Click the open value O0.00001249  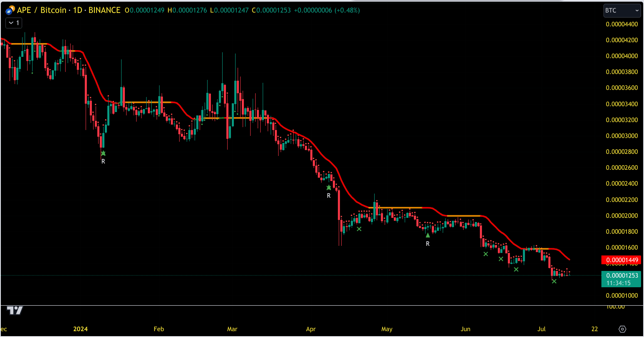[145, 10]
